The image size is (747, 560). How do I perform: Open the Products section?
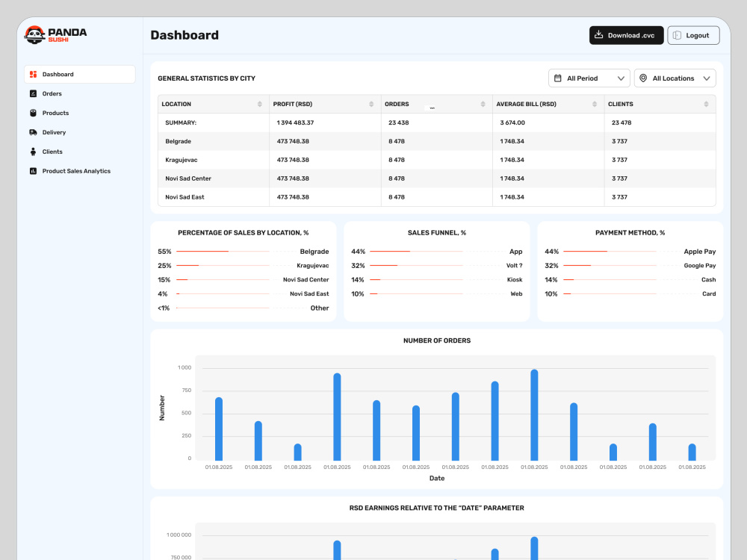tap(80, 113)
